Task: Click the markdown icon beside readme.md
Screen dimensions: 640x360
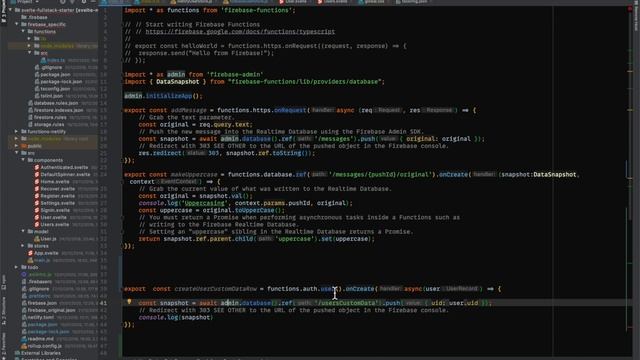Action: (x=24, y=339)
